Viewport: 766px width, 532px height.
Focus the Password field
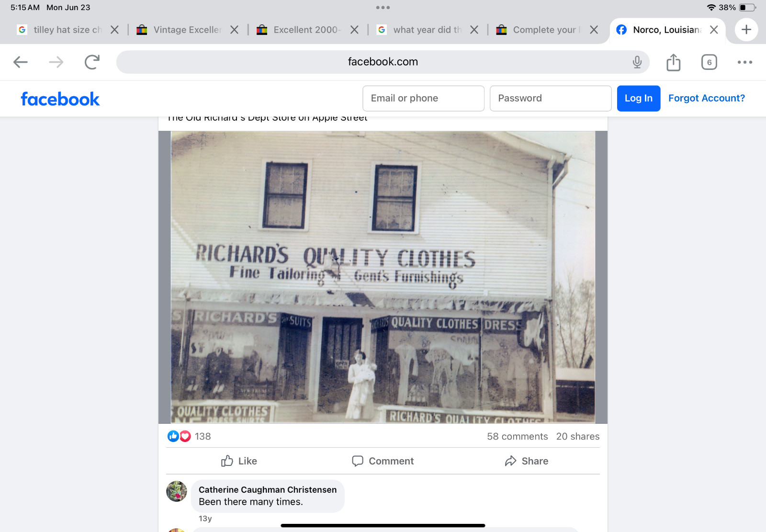[x=551, y=98]
